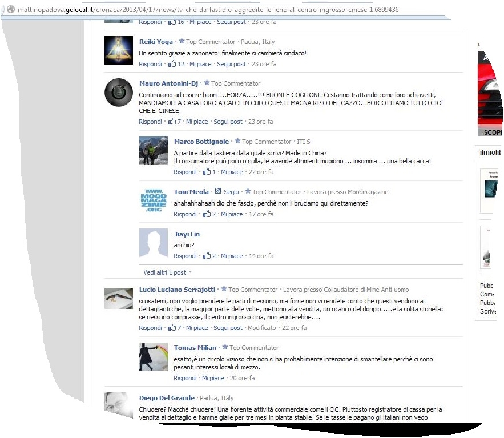The height and width of the screenshot is (438, 504).
Task: Click like thumb icon on Marco Bottignole's reply
Action: (x=207, y=172)
